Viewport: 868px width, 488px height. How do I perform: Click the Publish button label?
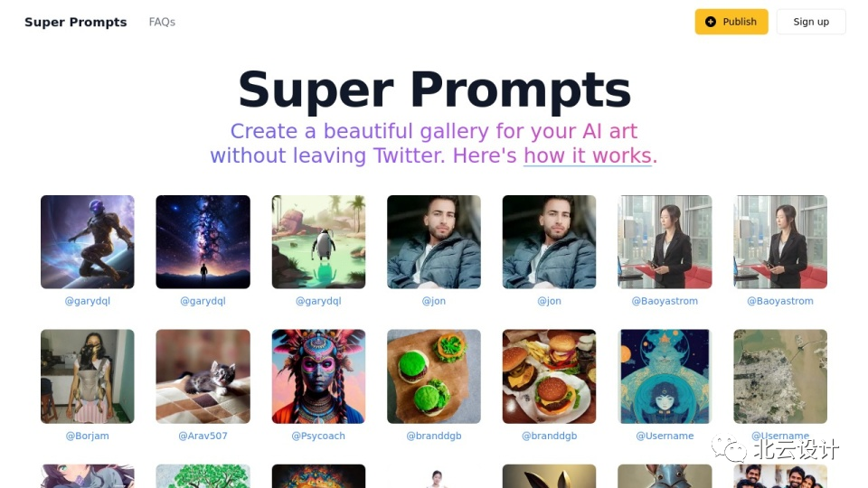pyautogui.click(x=740, y=22)
